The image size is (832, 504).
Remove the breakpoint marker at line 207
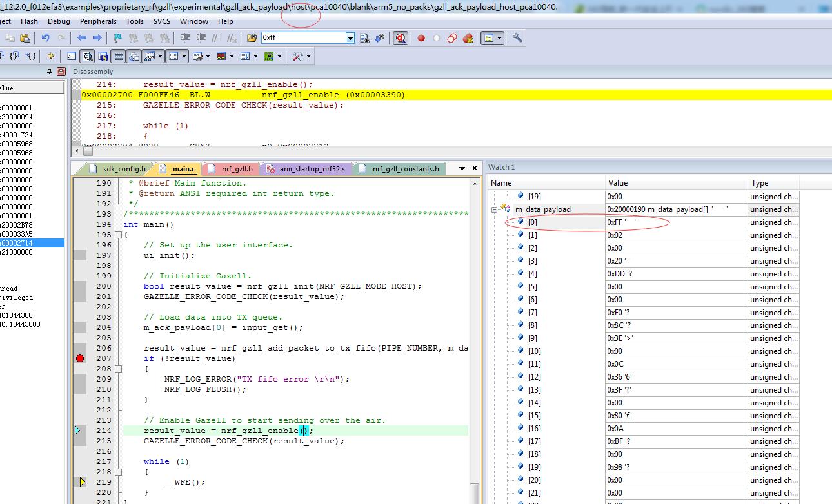(80, 358)
